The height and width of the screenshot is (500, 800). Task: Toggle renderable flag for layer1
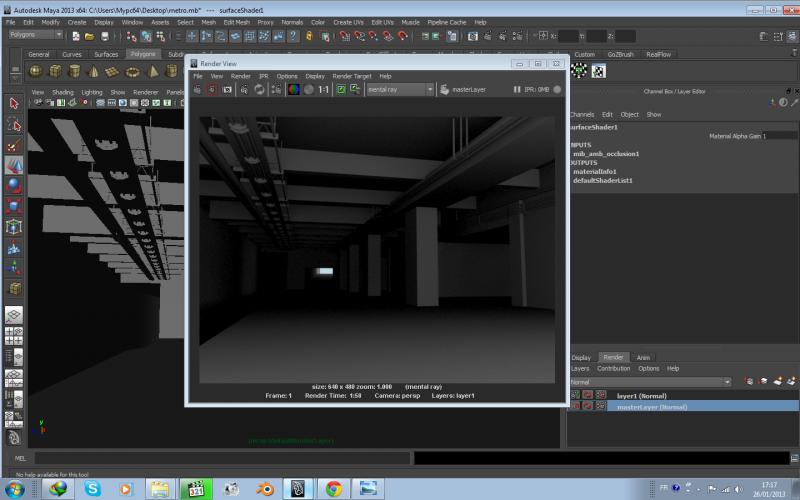click(x=575, y=396)
